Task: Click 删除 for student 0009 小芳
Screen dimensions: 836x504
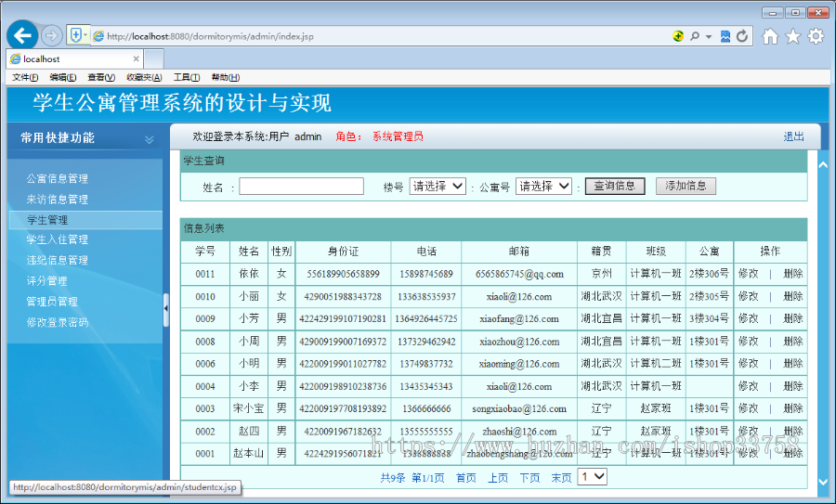Action: coord(793,318)
